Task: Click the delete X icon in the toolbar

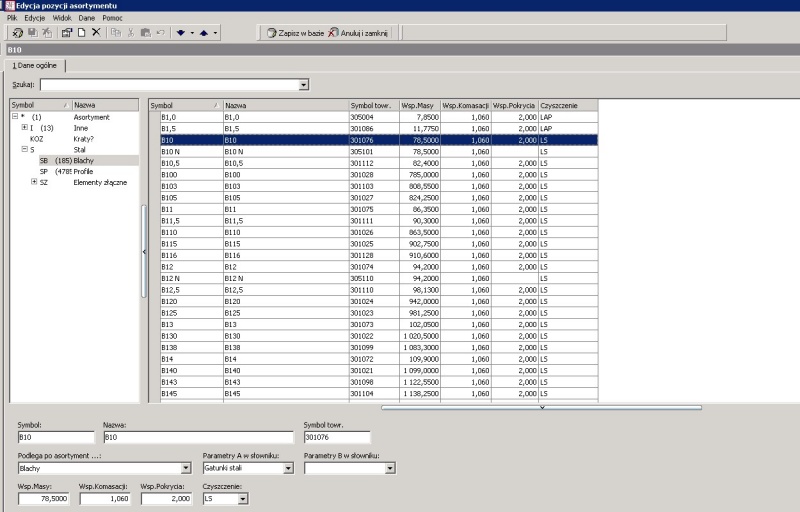Action: click(x=96, y=33)
